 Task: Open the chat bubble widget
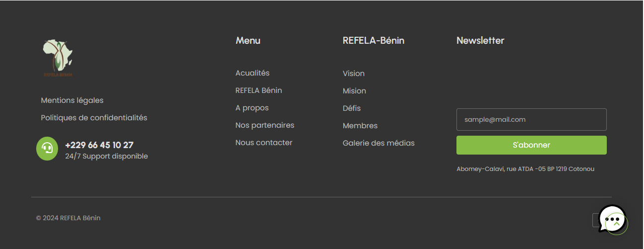coord(611,218)
